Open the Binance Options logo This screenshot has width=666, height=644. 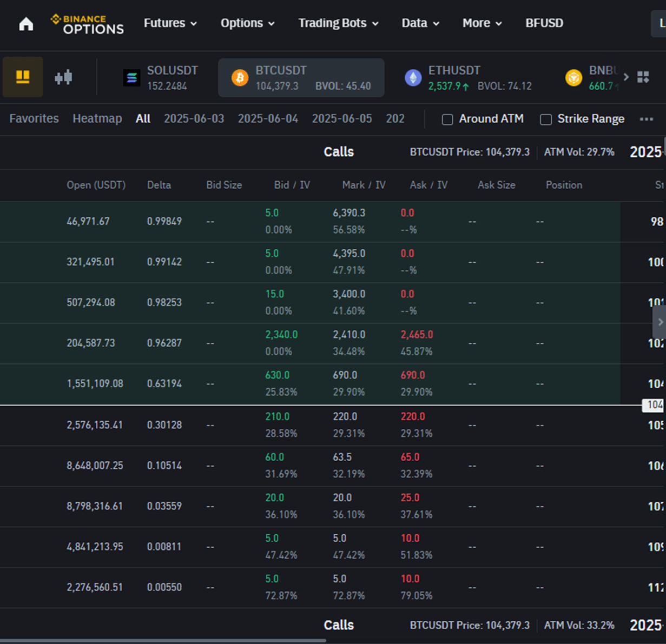click(87, 24)
